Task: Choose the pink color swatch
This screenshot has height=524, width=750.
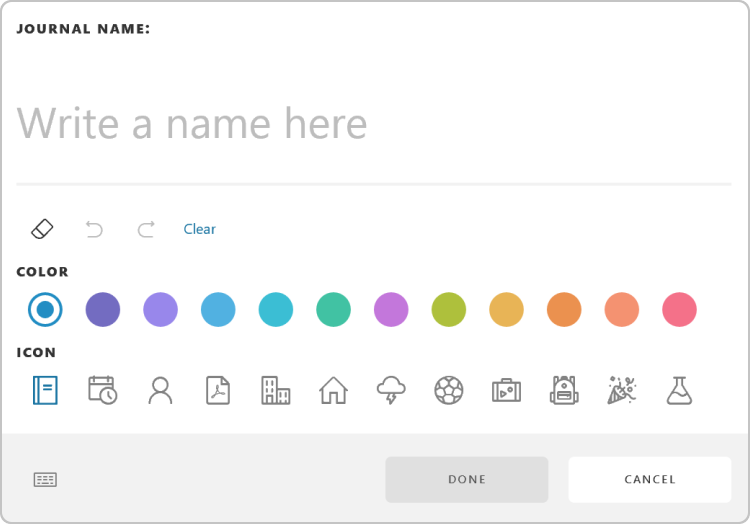Action: (680, 310)
